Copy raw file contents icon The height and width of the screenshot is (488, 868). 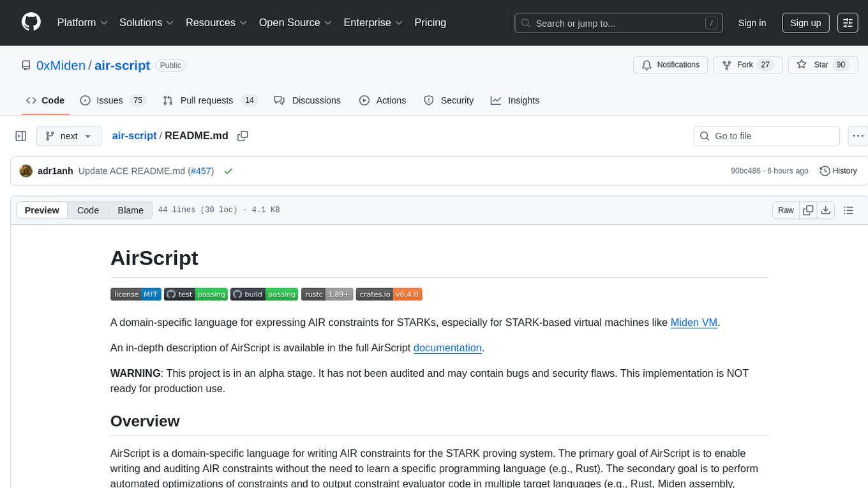tap(808, 210)
